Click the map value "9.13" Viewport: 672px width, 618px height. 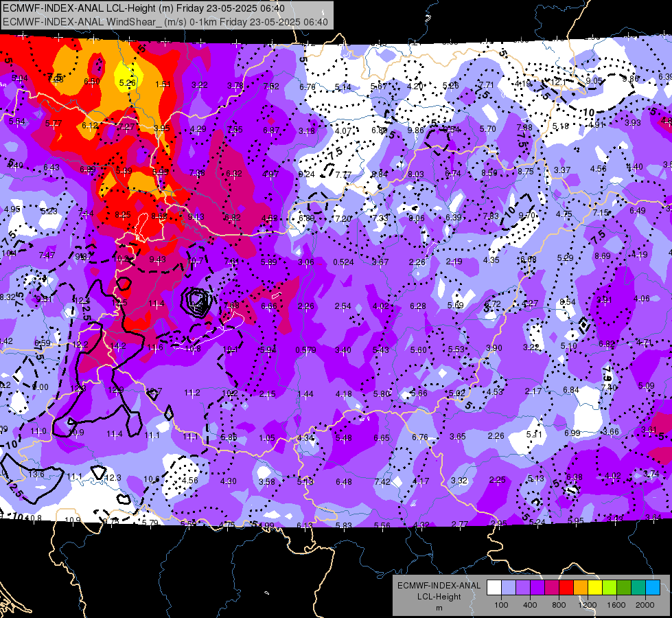pos(196,217)
